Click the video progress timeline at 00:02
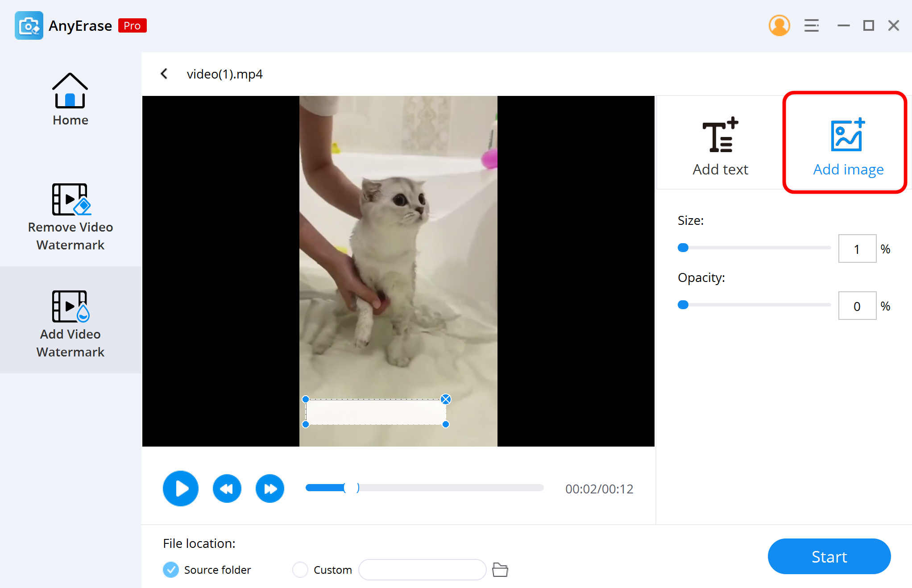Viewport: 912px width, 588px height. 351,489
